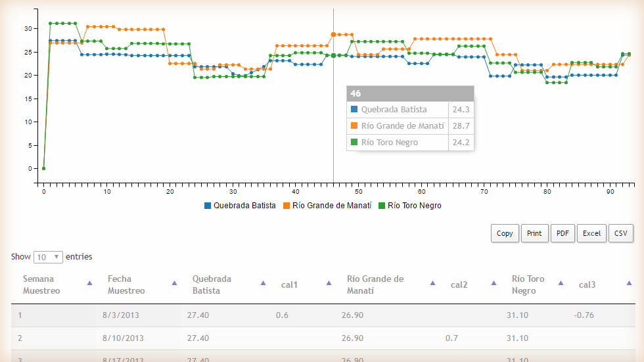Click blue Quebrada Batista legend color square
The image size is (644, 362).
(x=208, y=206)
